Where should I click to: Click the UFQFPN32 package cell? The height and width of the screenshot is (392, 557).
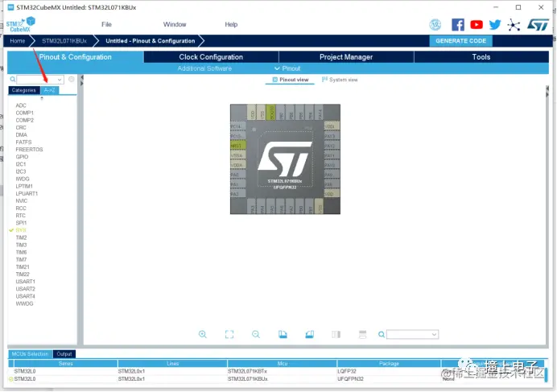(350, 379)
